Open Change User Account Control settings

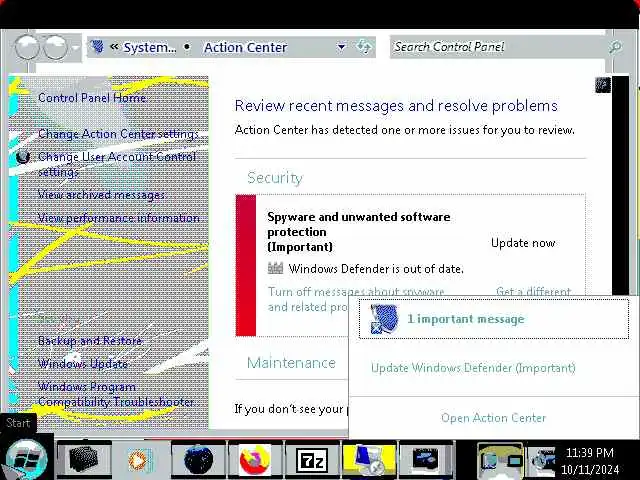pos(117,164)
